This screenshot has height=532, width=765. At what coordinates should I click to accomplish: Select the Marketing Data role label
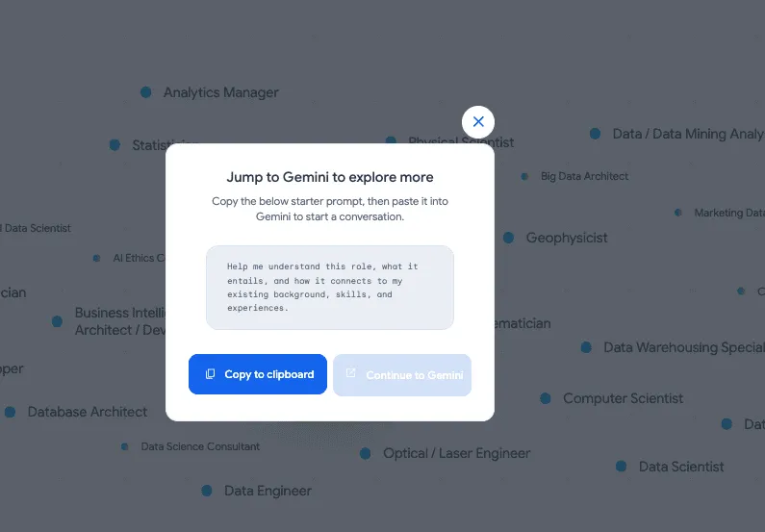pos(729,213)
